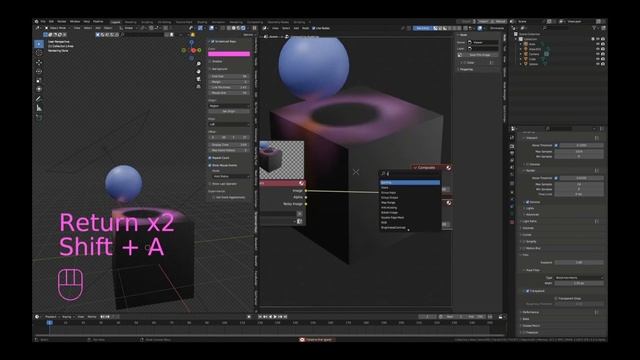Toggle the Use Nodes checkbox

(313, 28)
